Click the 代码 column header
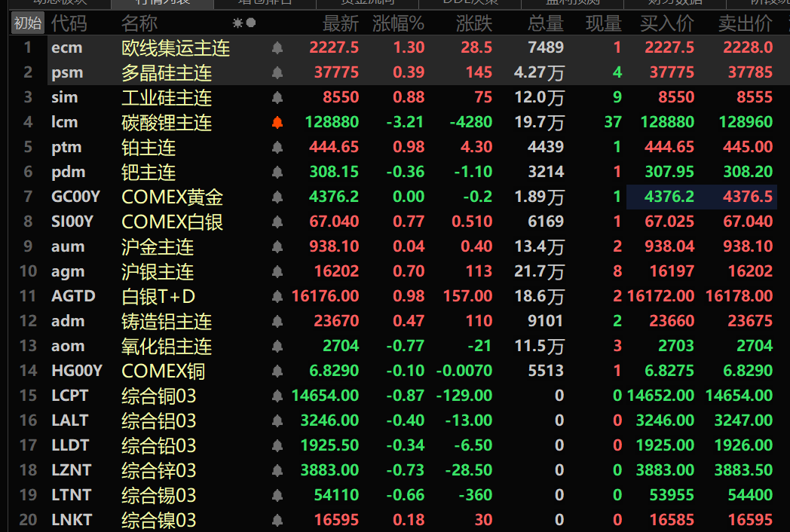Viewport: 790px width, 532px height. (69, 23)
